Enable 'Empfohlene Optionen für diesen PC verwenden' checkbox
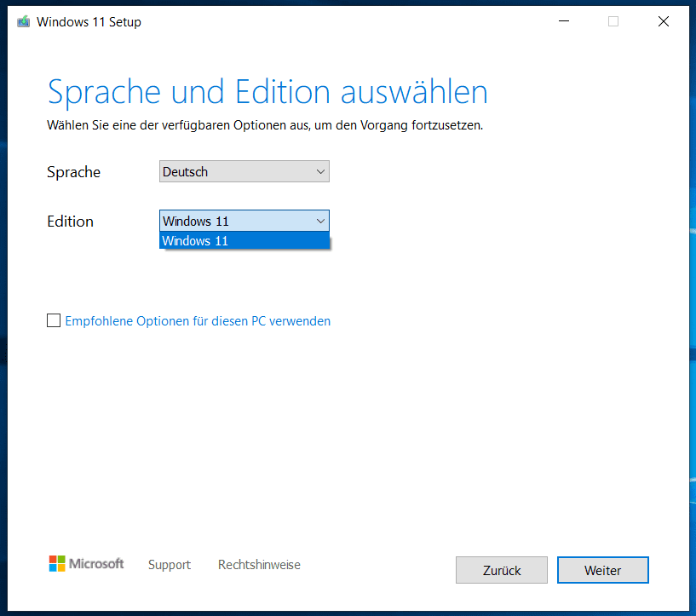696x616 pixels. (54, 320)
